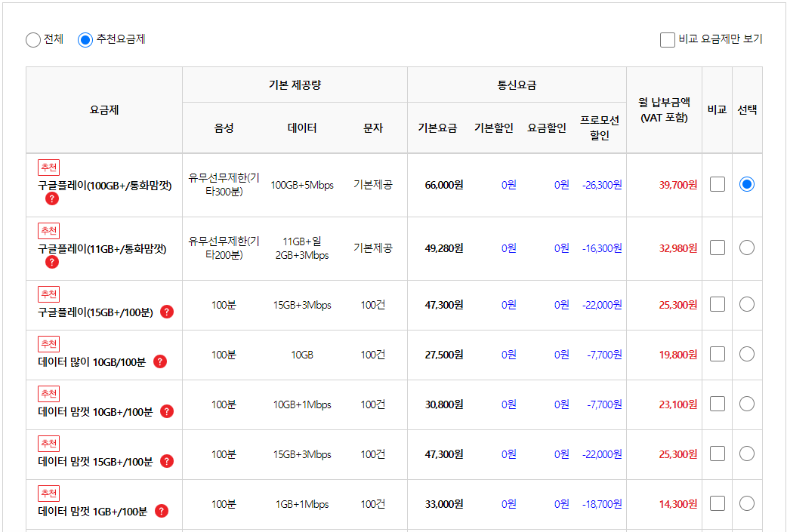Pick 데이터 많이 10GB/100분 selection radio
This screenshot has height=532, width=787.
click(746, 353)
